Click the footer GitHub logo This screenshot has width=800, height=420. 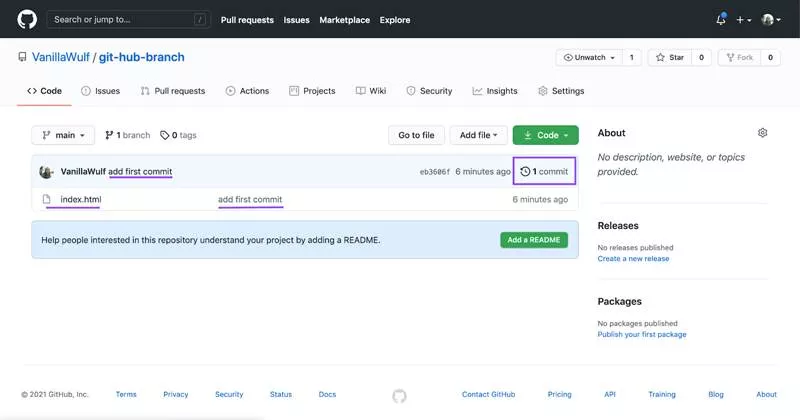click(399, 396)
